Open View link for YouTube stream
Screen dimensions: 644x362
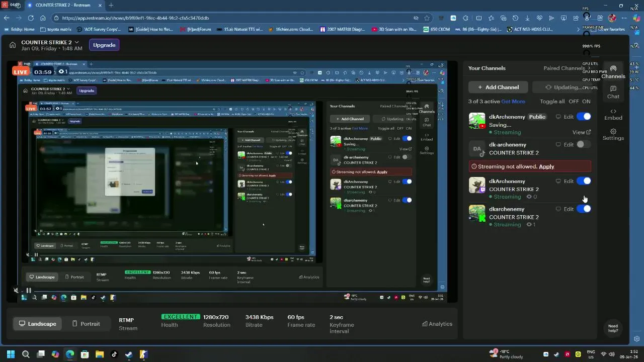tap(582, 132)
